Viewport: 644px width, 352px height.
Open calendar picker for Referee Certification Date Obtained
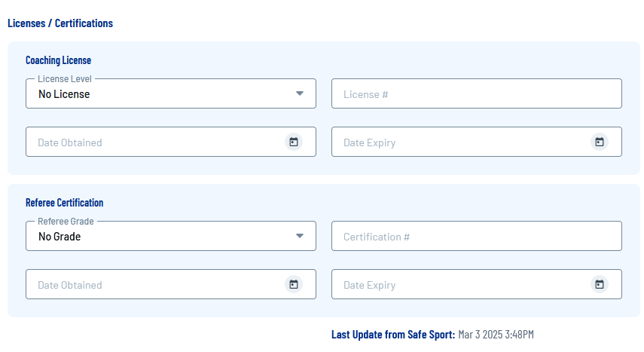[x=294, y=284]
